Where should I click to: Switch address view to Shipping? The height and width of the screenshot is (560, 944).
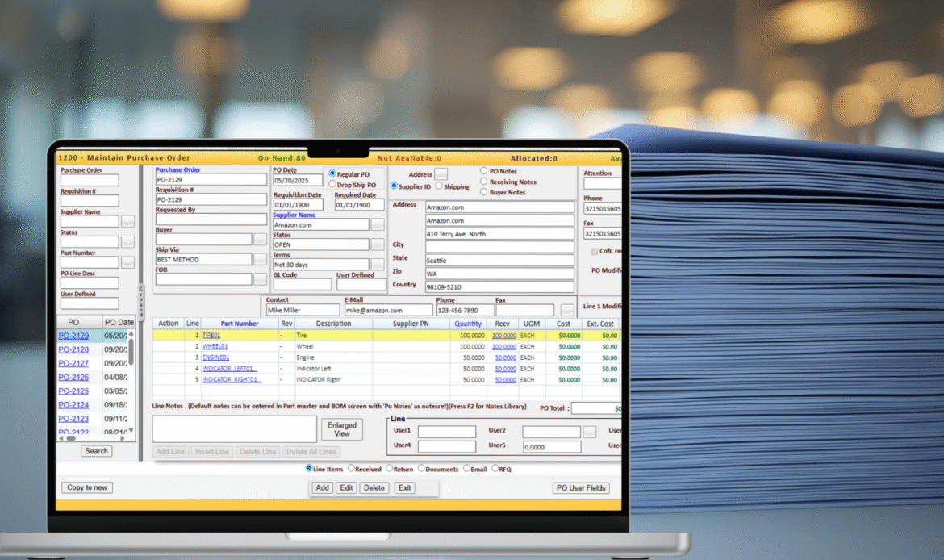(439, 186)
